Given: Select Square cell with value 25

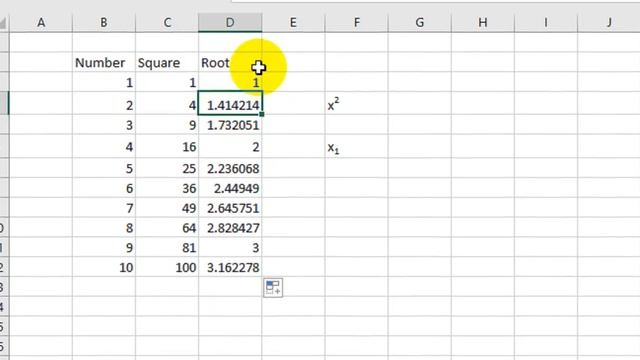Looking at the screenshot, I should [x=167, y=168].
